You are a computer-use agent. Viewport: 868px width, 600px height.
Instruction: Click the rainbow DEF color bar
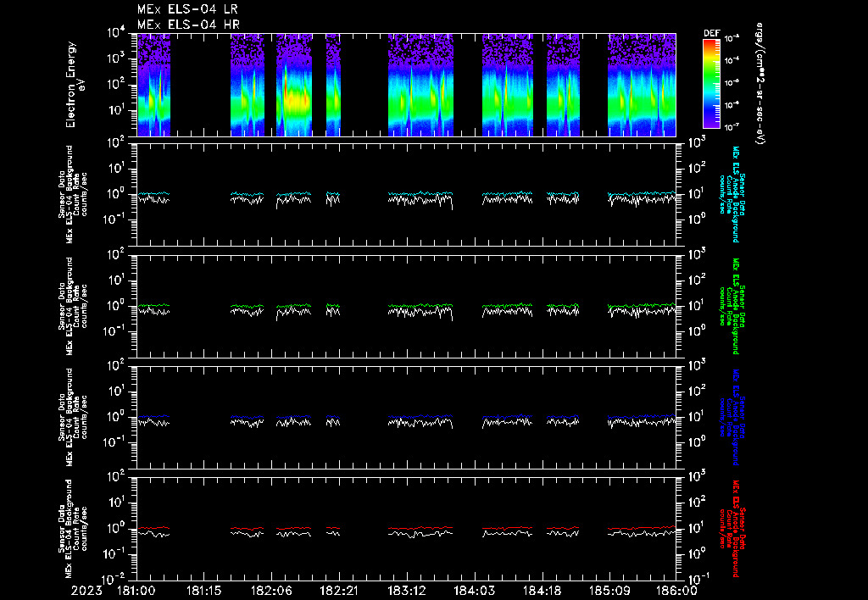(711, 84)
